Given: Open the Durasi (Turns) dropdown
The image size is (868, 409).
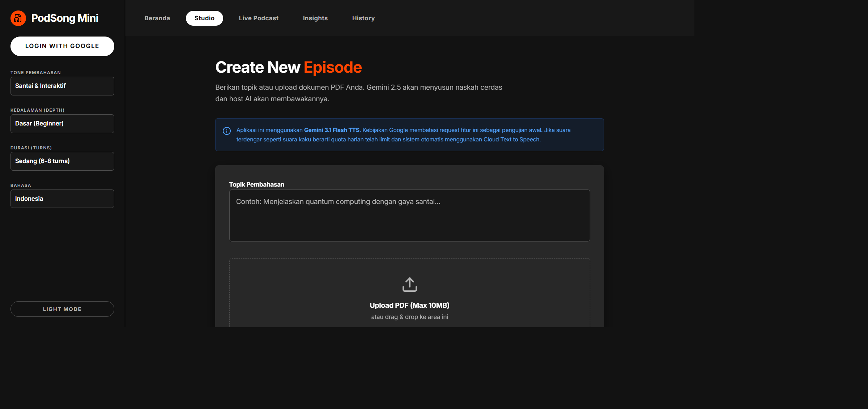Looking at the screenshot, I should [62, 161].
